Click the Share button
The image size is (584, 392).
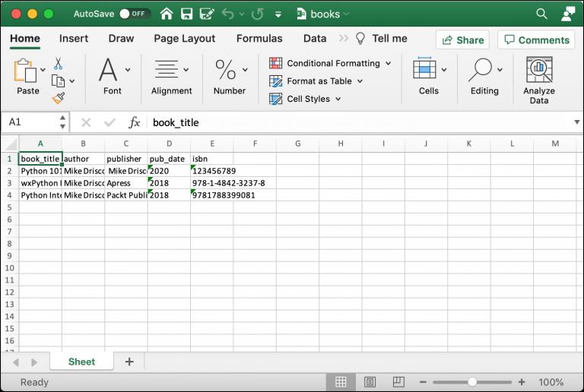[x=462, y=40]
